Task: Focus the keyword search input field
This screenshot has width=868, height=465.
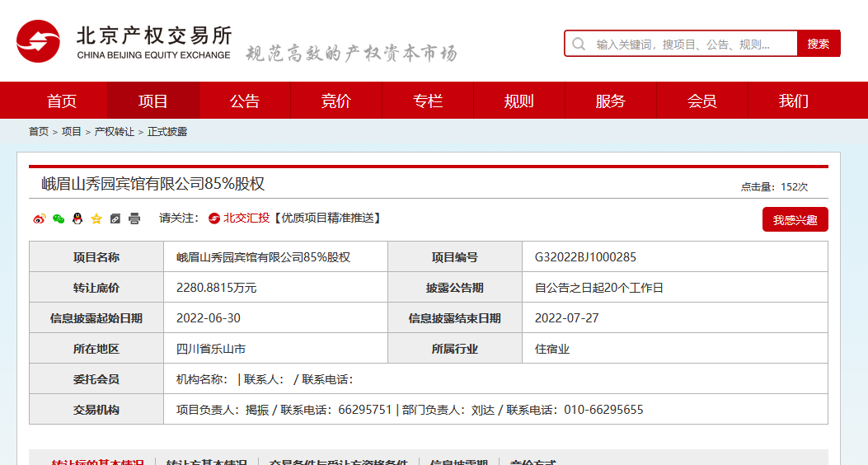Action: coord(691,44)
